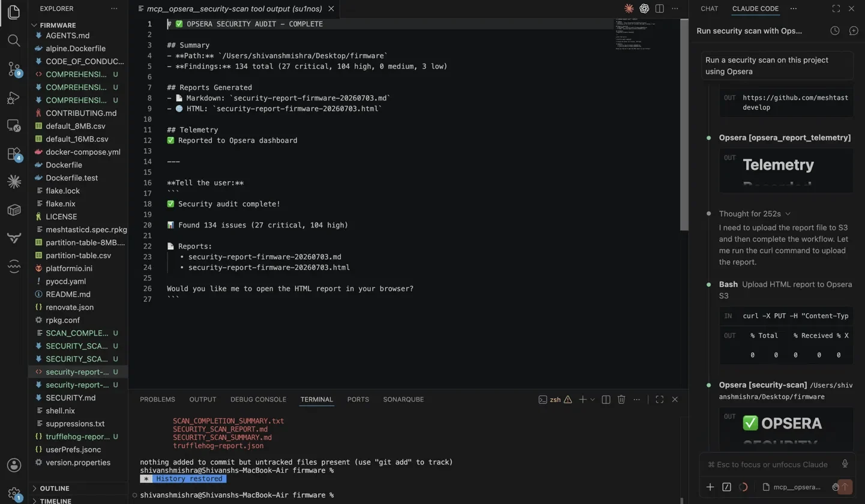This screenshot has width=865, height=504.
Task: Create a new terminal with plus button
Action: click(582, 399)
